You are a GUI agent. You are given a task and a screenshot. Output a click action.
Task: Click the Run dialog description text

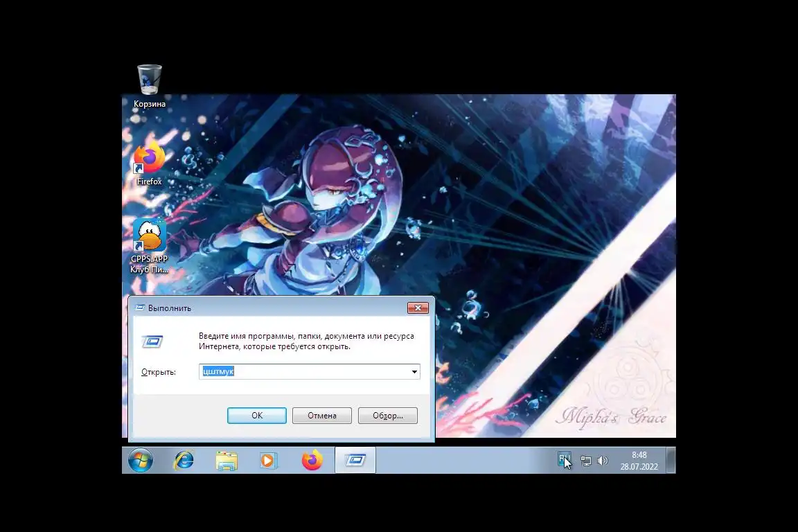[306, 341]
